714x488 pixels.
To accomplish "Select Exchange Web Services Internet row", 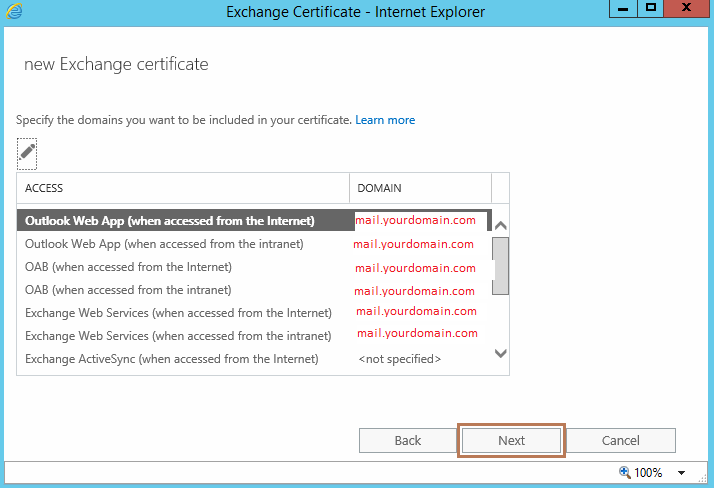I will point(254,313).
